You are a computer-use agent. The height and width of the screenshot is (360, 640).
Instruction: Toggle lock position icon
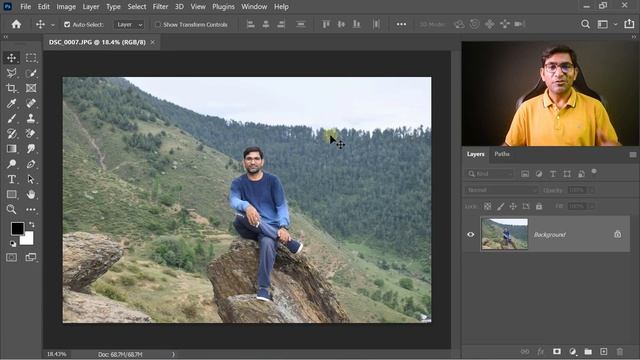click(513, 207)
